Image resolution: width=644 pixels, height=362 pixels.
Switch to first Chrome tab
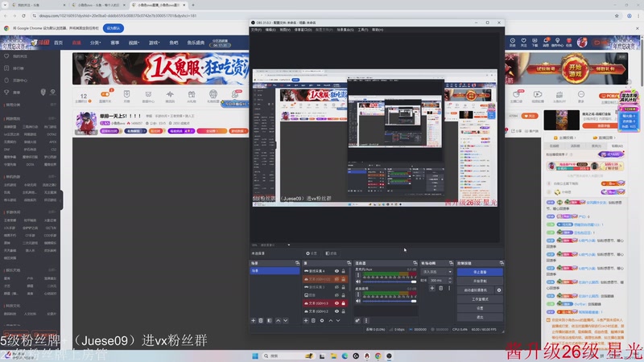coord(37,5)
